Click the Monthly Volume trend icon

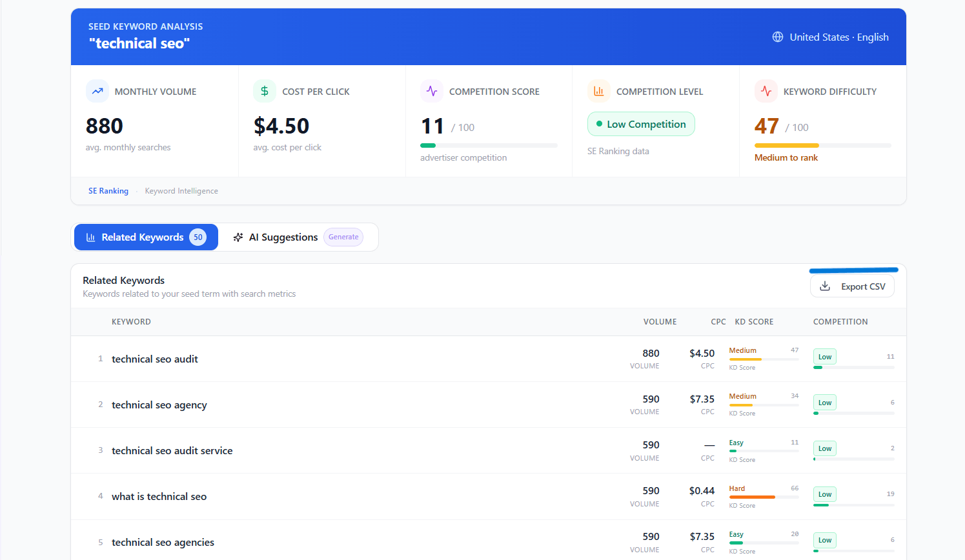tap(97, 91)
